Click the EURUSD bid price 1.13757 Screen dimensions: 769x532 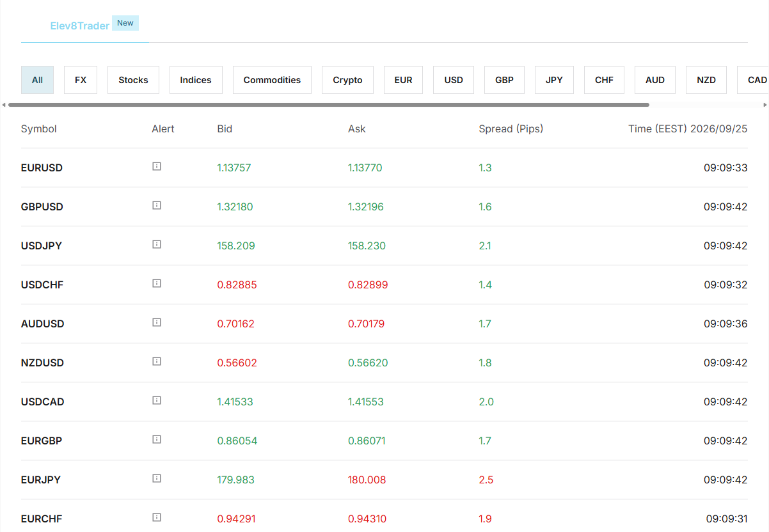234,168
